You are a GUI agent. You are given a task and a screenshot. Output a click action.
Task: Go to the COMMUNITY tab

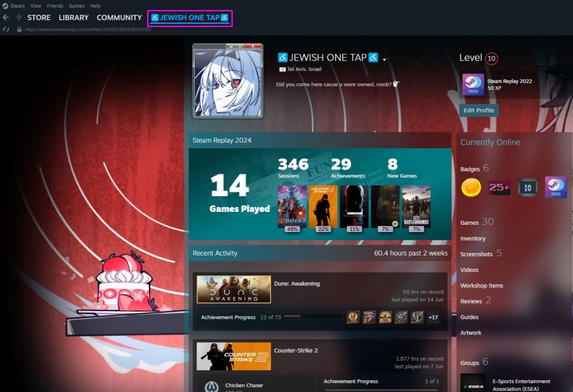(x=119, y=18)
